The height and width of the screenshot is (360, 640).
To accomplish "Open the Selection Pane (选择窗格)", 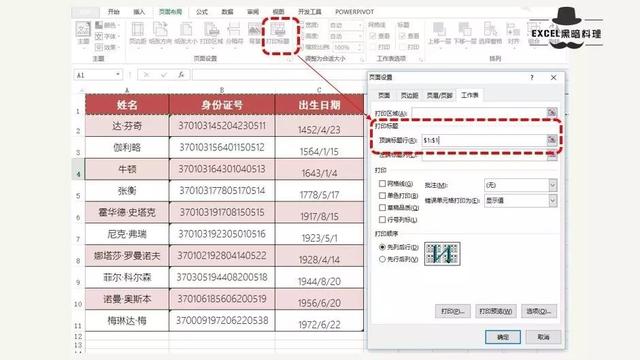I will coord(490,33).
